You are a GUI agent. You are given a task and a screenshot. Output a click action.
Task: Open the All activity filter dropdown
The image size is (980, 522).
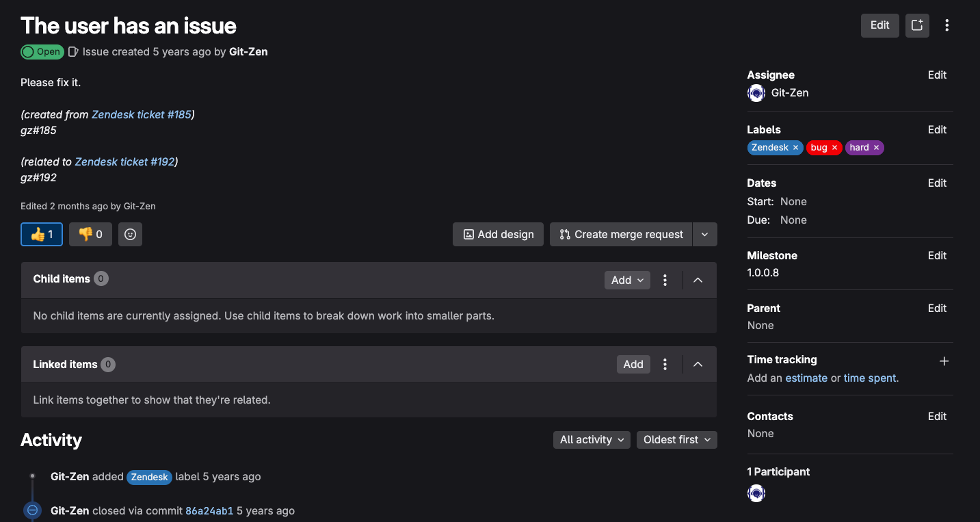pos(591,439)
